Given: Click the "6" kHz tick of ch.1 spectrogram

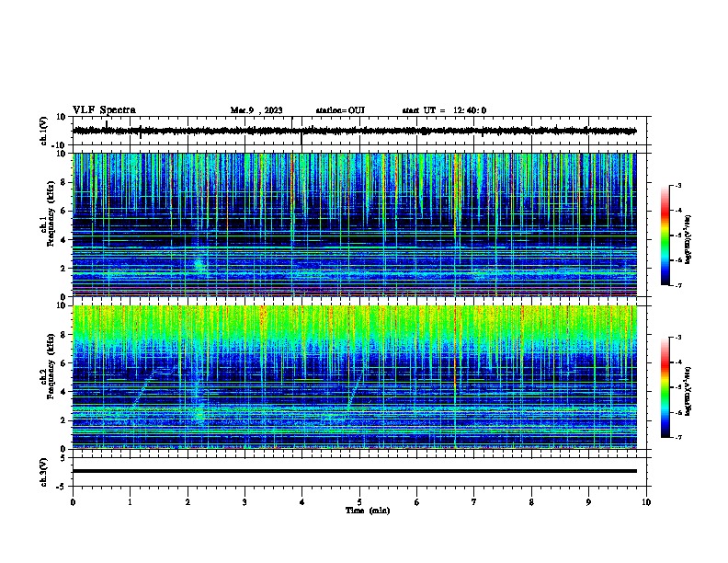Looking at the screenshot, I should pyautogui.click(x=63, y=211).
